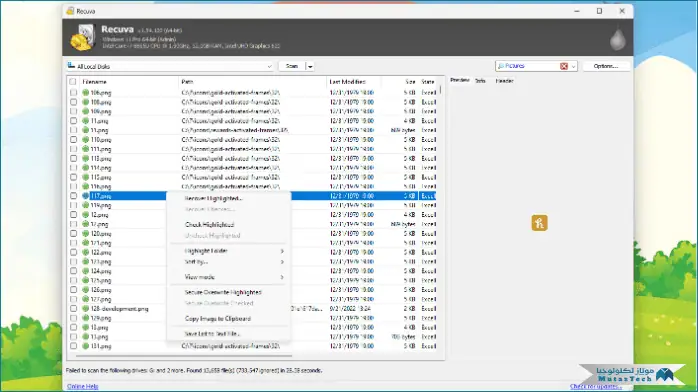This screenshot has height=392, width=698.
Task: Click the Piriform pear logo icon
Action: (x=617, y=39)
